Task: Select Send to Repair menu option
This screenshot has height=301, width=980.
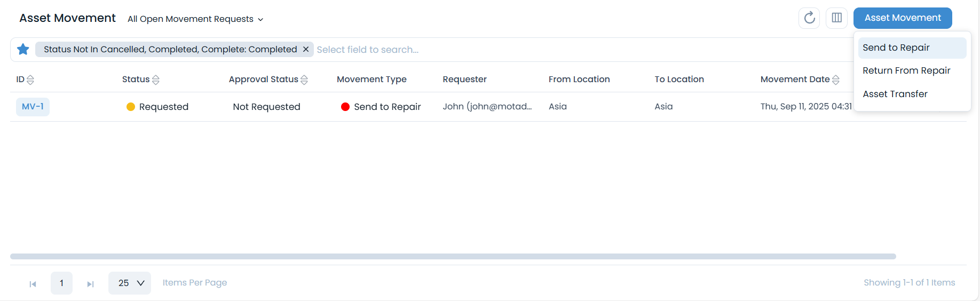Action: tap(896, 48)
